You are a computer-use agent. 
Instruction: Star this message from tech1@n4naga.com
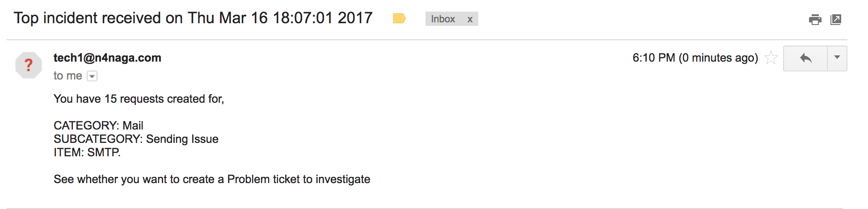click(x=771, y=58)
